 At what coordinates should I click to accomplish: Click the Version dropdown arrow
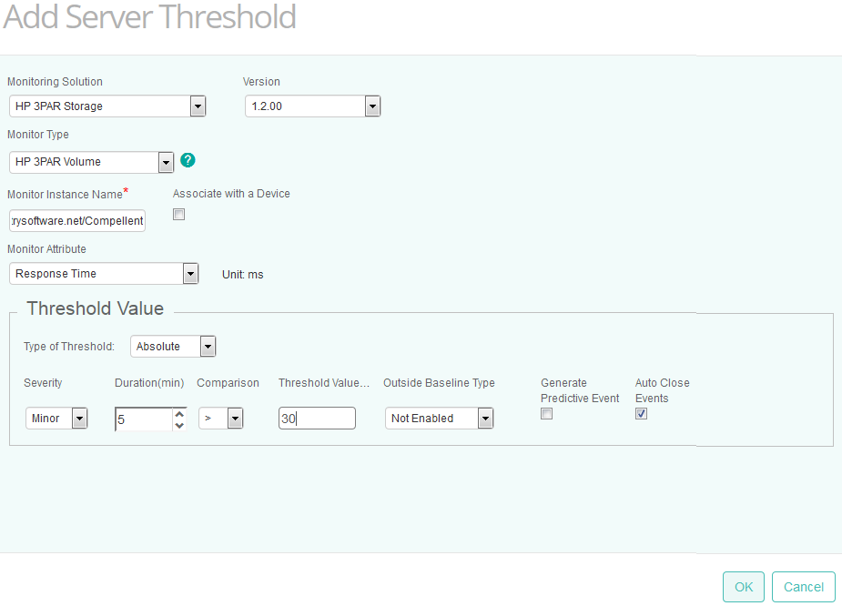[x=371, y=106]
